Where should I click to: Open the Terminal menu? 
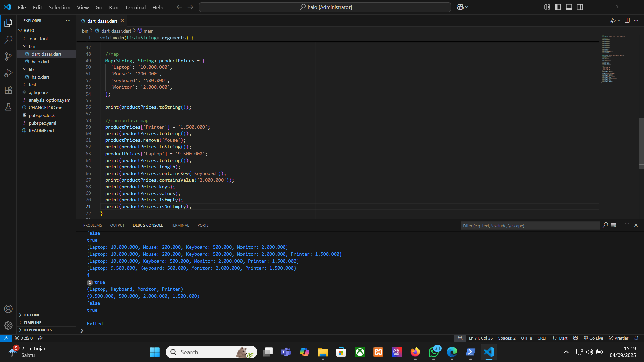point(135,7)
